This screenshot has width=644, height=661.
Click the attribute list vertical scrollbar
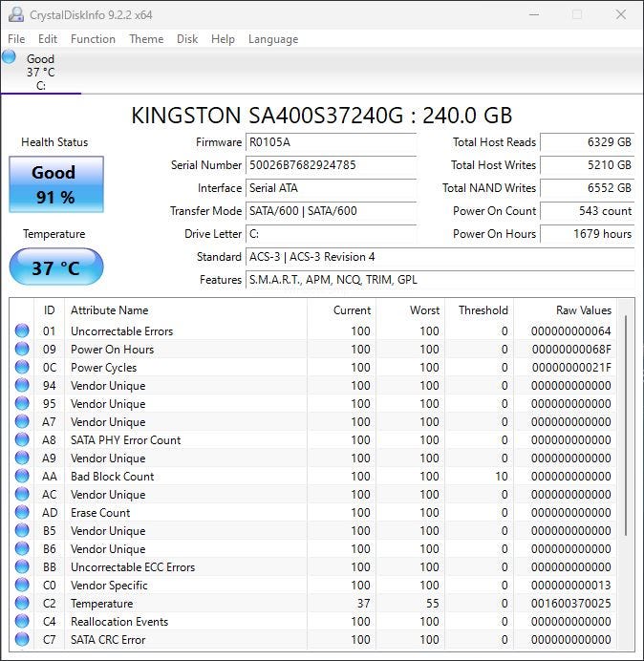(x=626, y=426)
